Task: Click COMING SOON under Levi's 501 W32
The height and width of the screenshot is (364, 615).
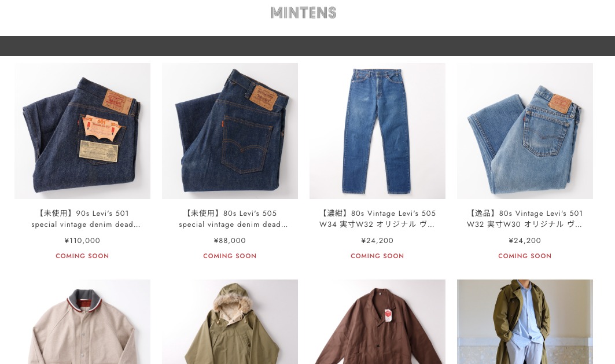Action: (x=525, y=256)
